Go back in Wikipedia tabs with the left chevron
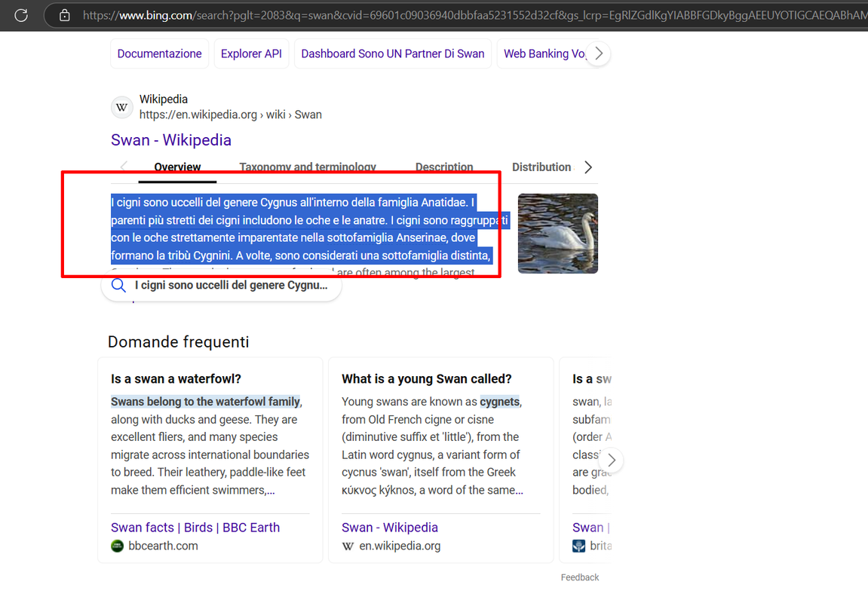Image resolution: width=868 pixels, height=603 pixels. tap(124, 166)
